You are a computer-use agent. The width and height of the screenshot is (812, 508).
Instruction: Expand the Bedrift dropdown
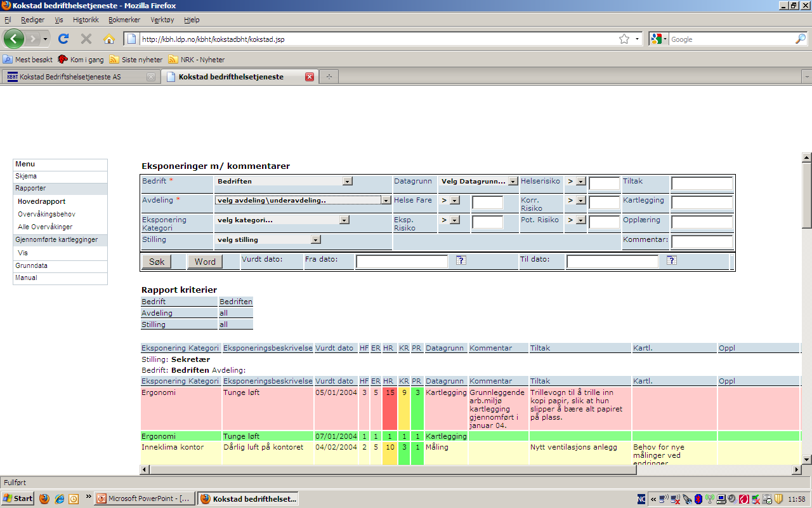coord(348,181)
